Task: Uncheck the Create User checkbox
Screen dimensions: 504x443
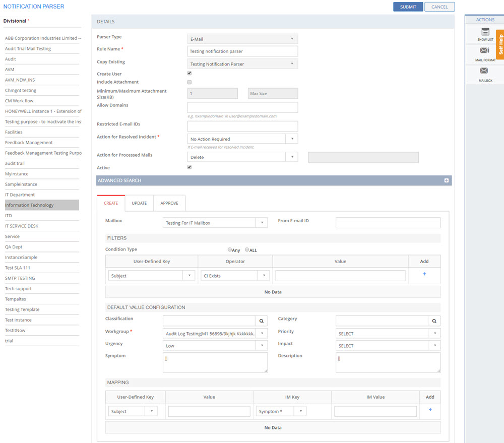Action: coord(190,74)
